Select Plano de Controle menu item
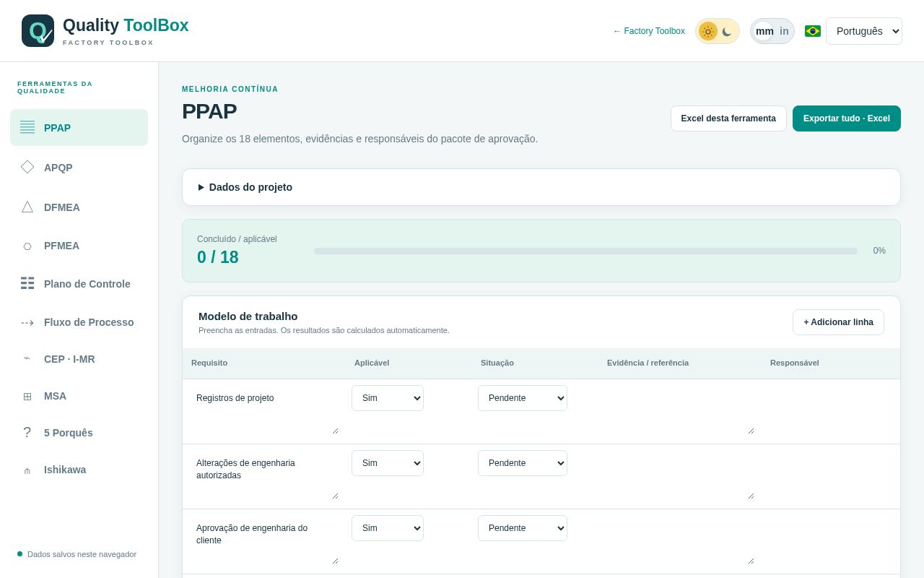The image size is (924, 578). pyautogui.click(x=79, y=283)
